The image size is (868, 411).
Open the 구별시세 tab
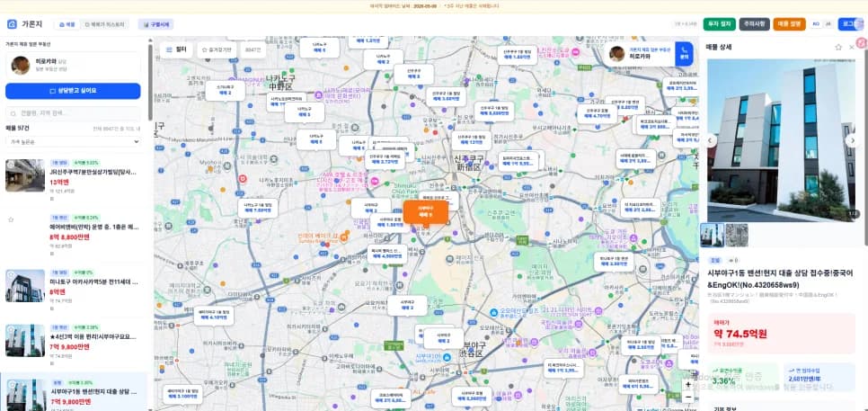(x=155, y=24)
